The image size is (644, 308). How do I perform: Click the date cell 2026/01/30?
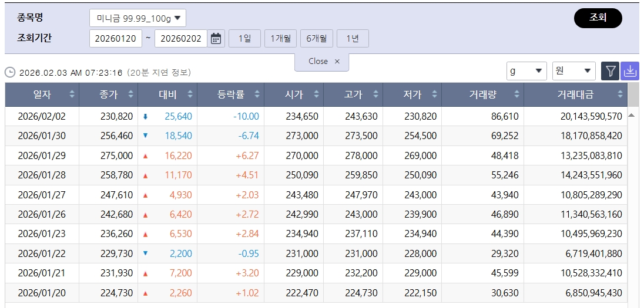pos(42,136)
